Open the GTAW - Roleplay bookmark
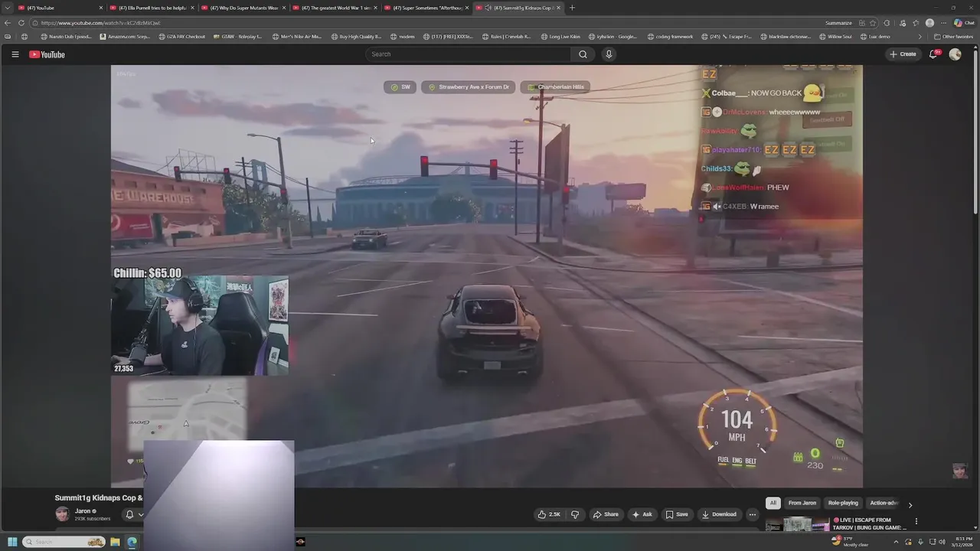Image resolution: width=980 pixels, height=551 pixels. (x=238, y=36)
